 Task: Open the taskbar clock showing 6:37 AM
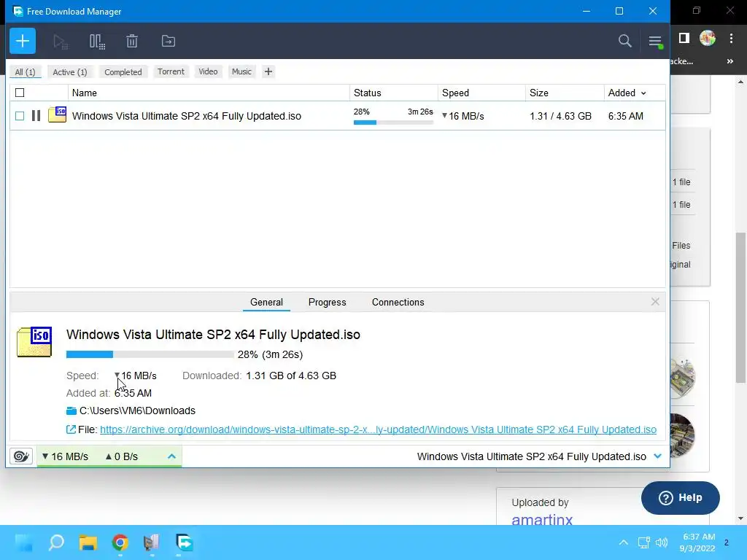698,542
